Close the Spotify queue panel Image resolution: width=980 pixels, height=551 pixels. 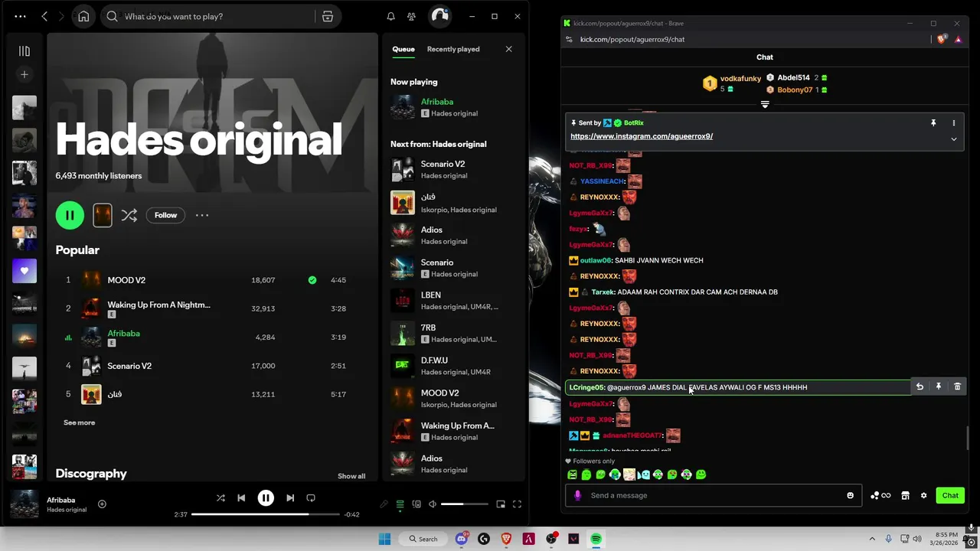508,49
